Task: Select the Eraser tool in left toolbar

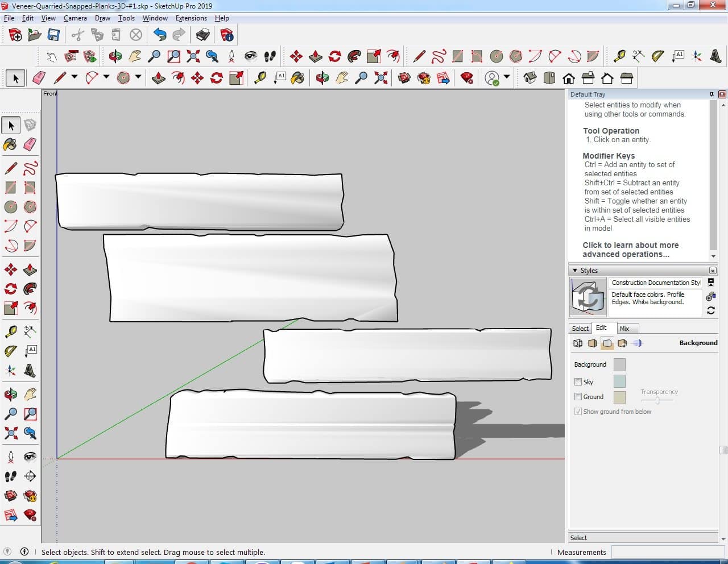Action: (x=30, y=144)
